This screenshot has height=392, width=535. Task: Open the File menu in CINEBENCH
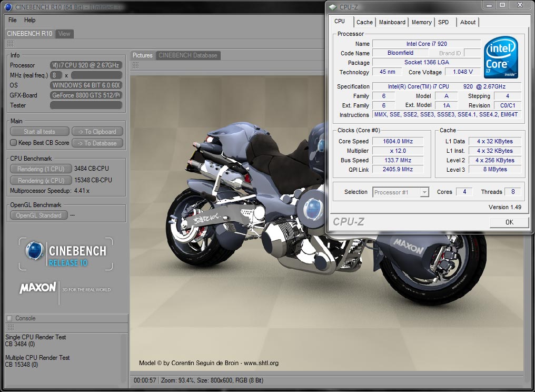click(x=12, y=20)
